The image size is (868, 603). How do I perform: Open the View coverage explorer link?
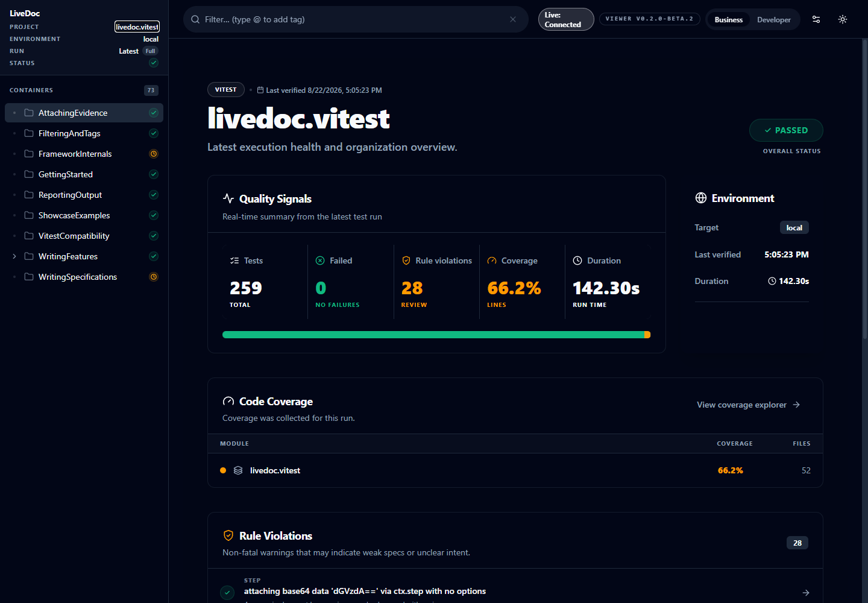749,405
